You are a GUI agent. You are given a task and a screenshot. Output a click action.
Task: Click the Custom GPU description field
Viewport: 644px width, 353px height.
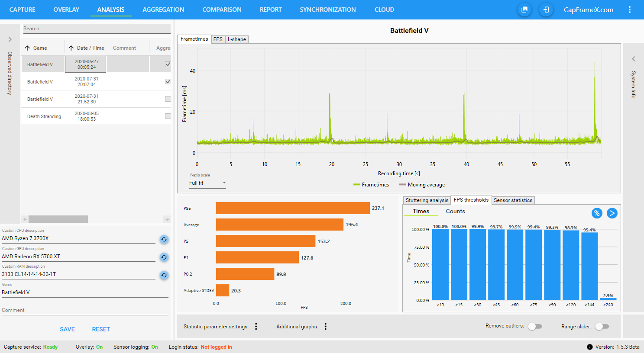click(78, 257)
